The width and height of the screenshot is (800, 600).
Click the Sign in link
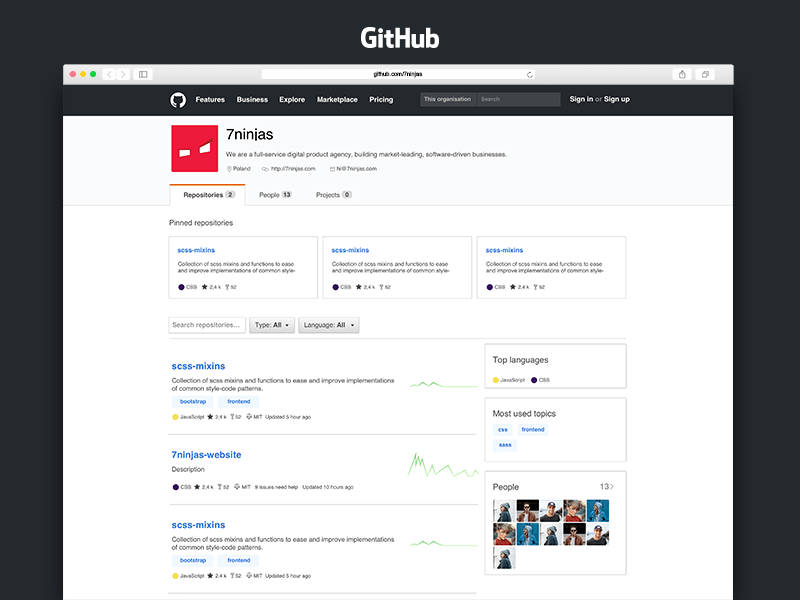pyautogui.click(x=581, y=99)
